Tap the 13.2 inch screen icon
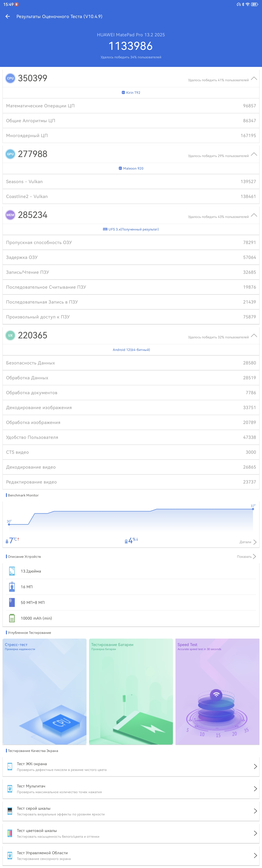This screenshot has width=262, height=868. [12, 571]
